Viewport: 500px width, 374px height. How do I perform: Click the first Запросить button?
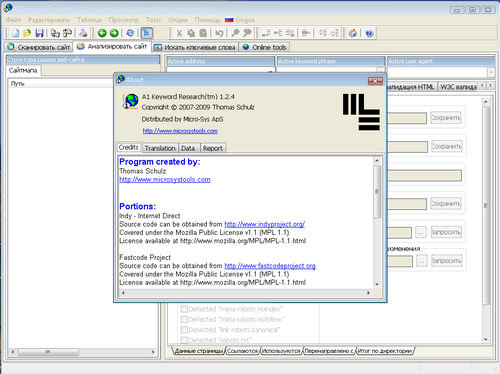pos(446,232)
